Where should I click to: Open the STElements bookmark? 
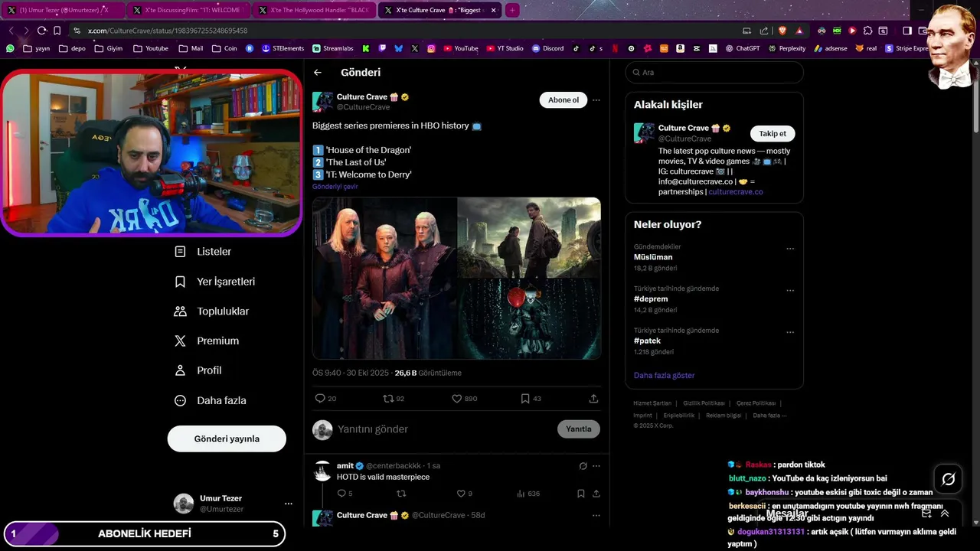[283, 48]
